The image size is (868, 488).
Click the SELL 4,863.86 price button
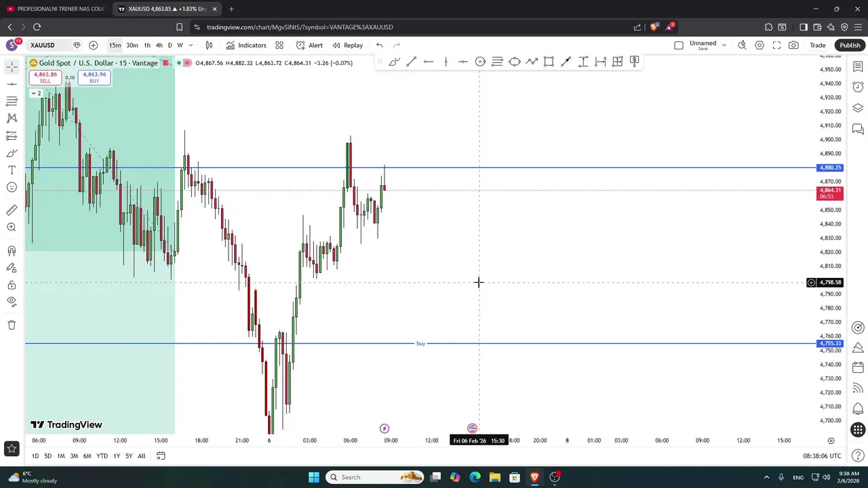pyautogui.click(x=45, y=77)
